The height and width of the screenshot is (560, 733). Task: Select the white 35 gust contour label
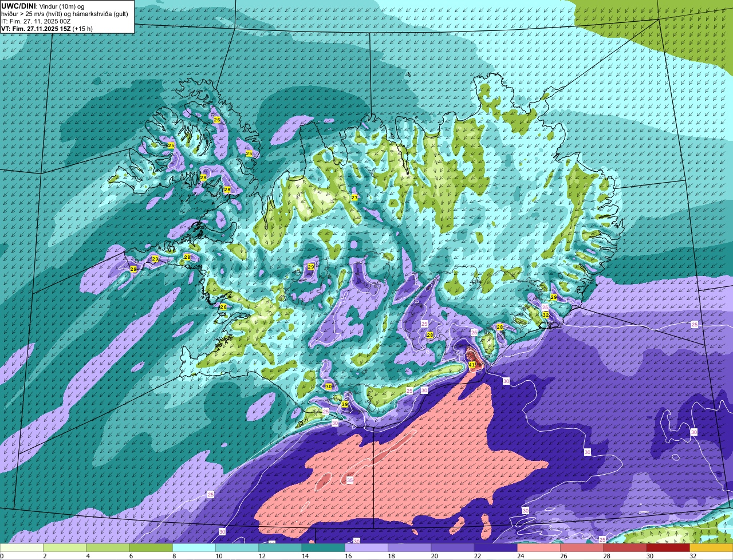[x=350, y=480]
